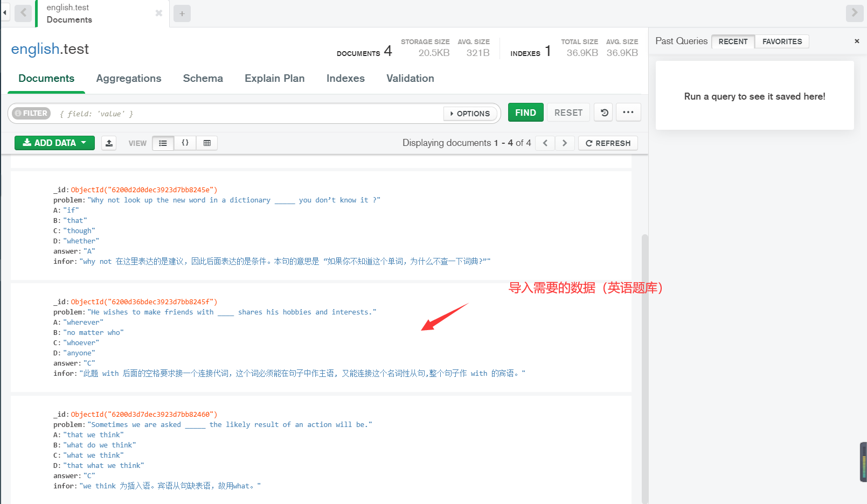The height and width of the screenshot is (504, 867).
Task: Click the "though" option C value
Action: pos(79,230)
